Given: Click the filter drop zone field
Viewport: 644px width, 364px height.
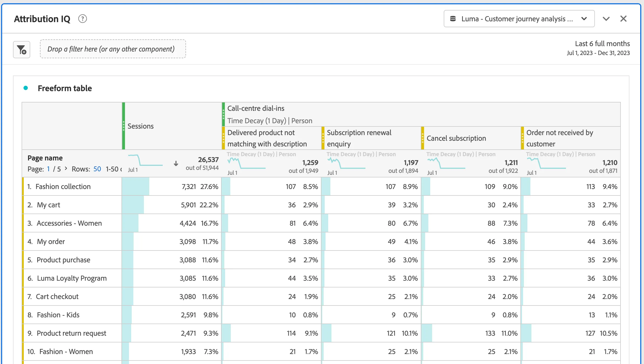Looking at the screenshot, I should pyautogui.click(x=113, y=49).
